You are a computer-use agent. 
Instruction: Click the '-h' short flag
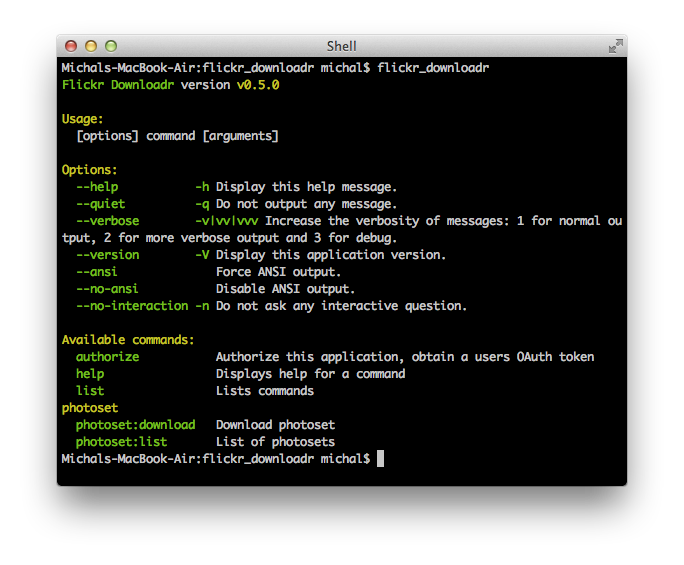point(202,187)
